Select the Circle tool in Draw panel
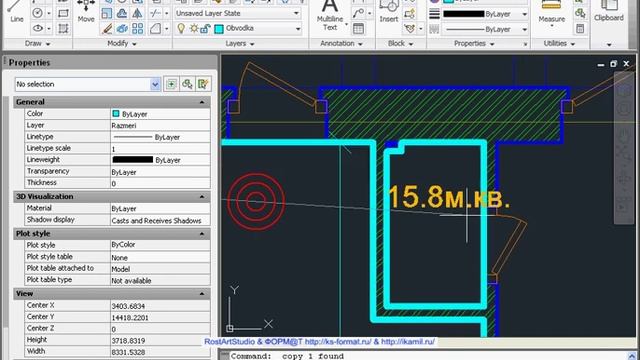 coord(37,13)
